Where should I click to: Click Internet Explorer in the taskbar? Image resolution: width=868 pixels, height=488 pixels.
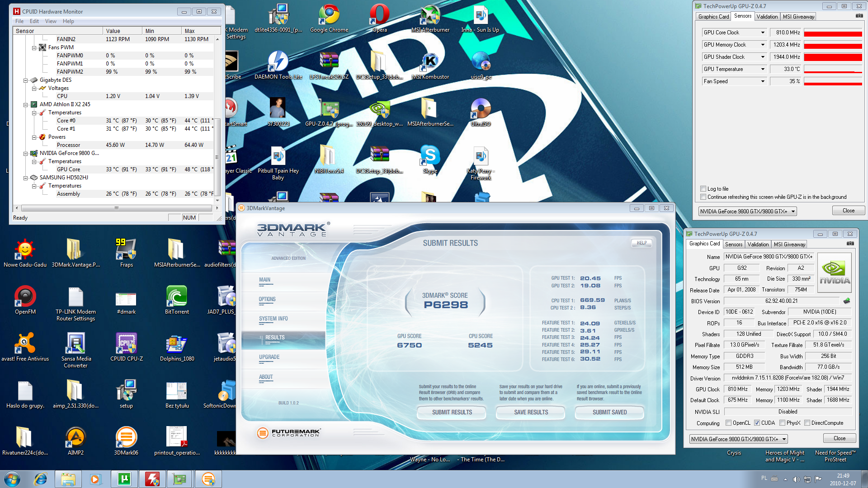point(40,479)
